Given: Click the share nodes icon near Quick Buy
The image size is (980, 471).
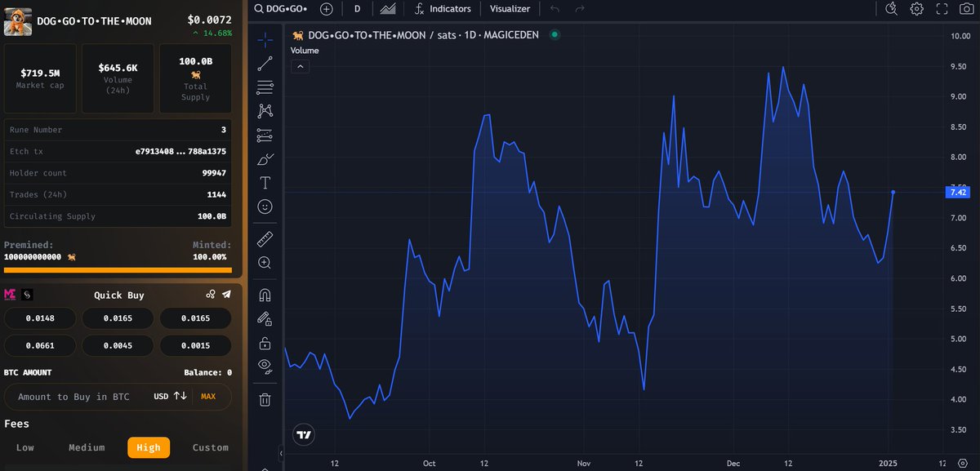Looking at the screenshot, I should tap(211, 295).
